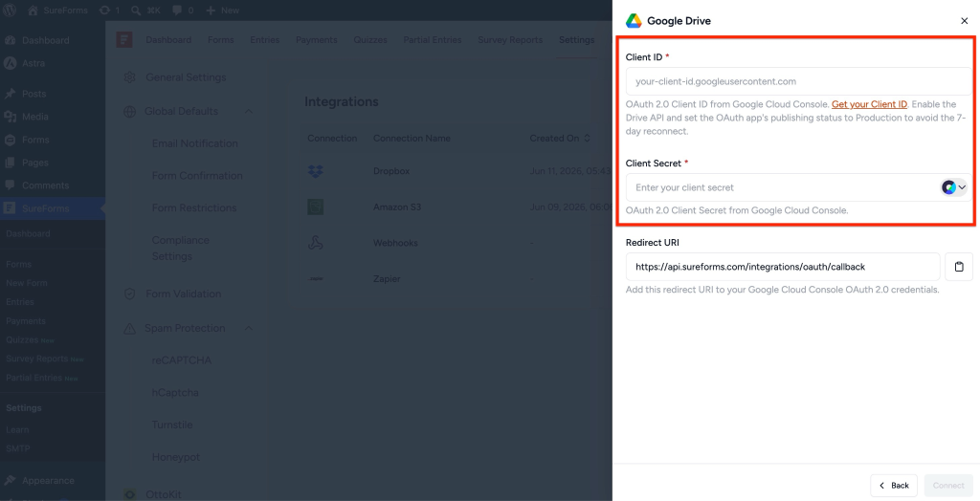The width and height of the screenshot is (980, 501).
Task: Follow the Get your Client ID link
Action: tap(869, 104)
